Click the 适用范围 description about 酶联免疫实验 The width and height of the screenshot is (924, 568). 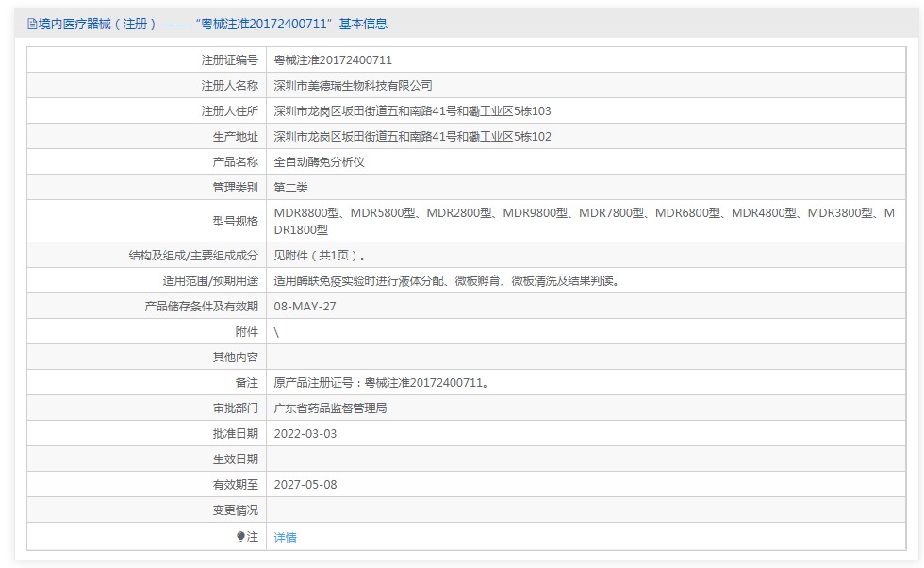(448, 281)
